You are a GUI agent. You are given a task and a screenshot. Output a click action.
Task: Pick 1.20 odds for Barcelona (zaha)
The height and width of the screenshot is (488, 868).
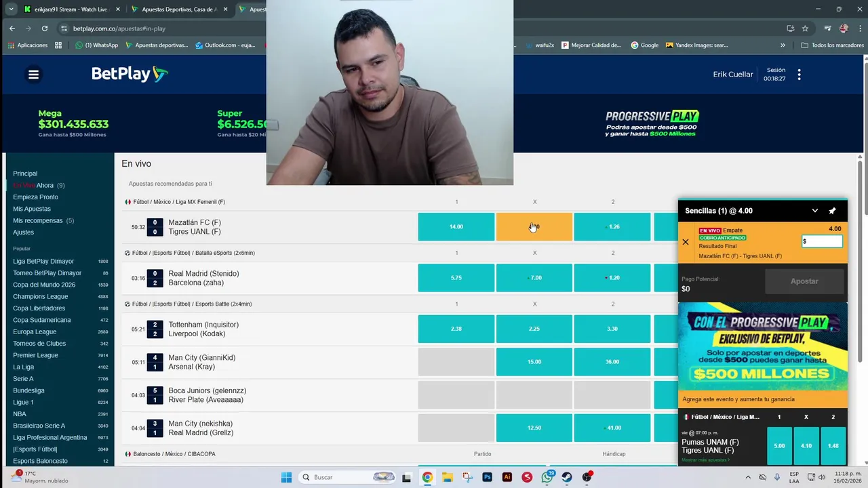click(x=612, y=278)
